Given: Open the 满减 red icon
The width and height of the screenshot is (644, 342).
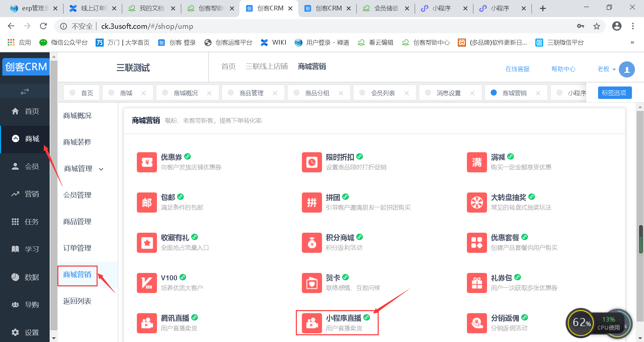Looking at the screenshot, I should [x=477, y=162].
